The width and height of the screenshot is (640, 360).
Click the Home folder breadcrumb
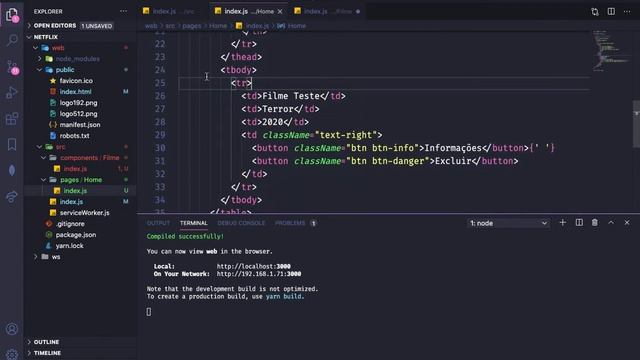218,26
